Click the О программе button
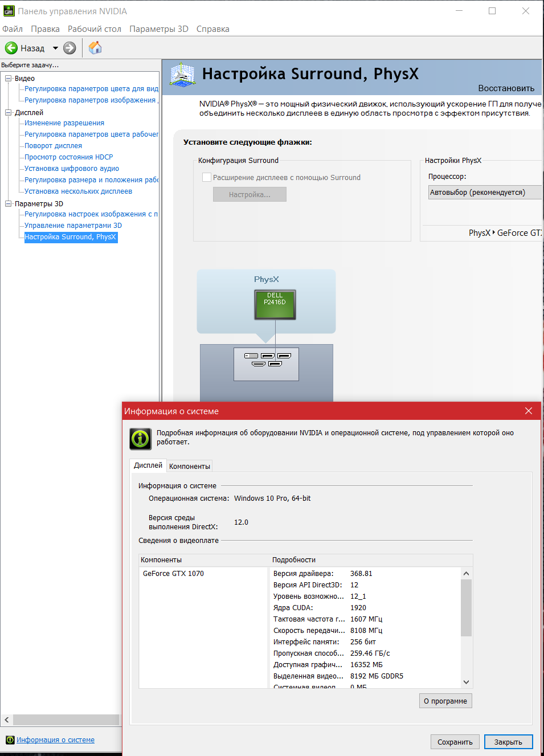Image resolution: width=544 pixels, height=756 pixels. [445, 701]
